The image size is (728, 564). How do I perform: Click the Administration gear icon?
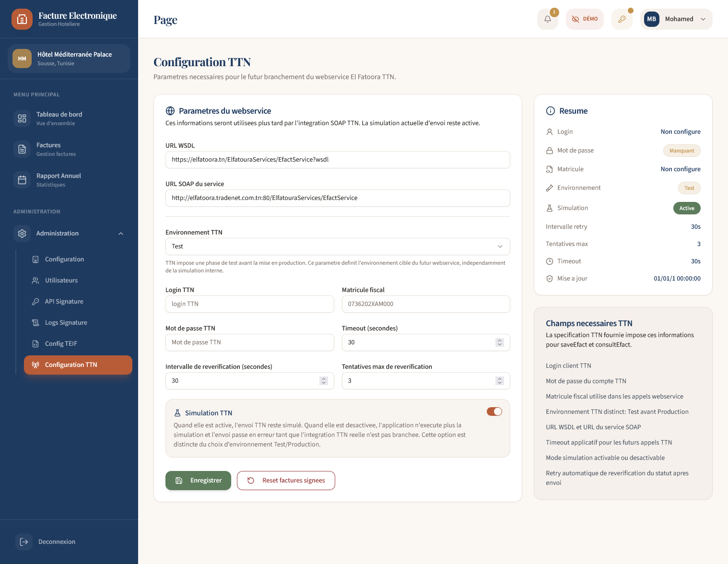point(22,233)
